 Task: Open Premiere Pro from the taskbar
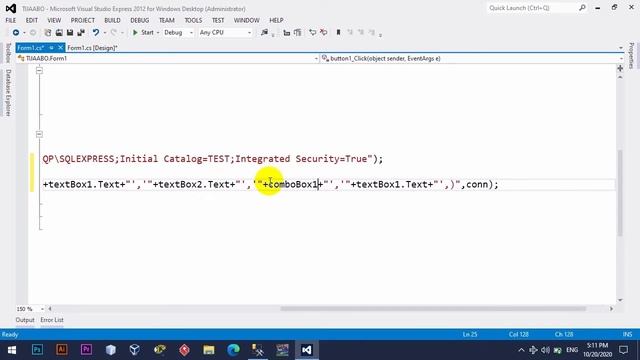click(x=86, y=350)
